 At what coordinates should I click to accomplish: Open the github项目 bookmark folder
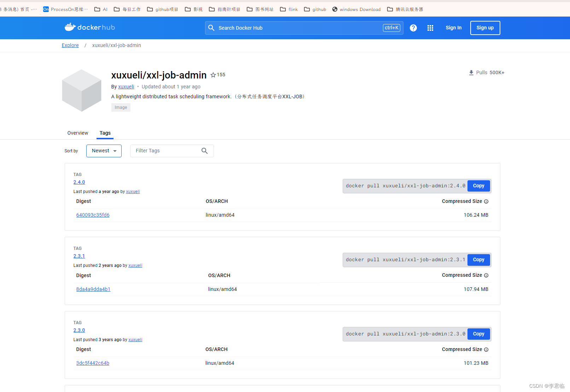click(162, 9)
